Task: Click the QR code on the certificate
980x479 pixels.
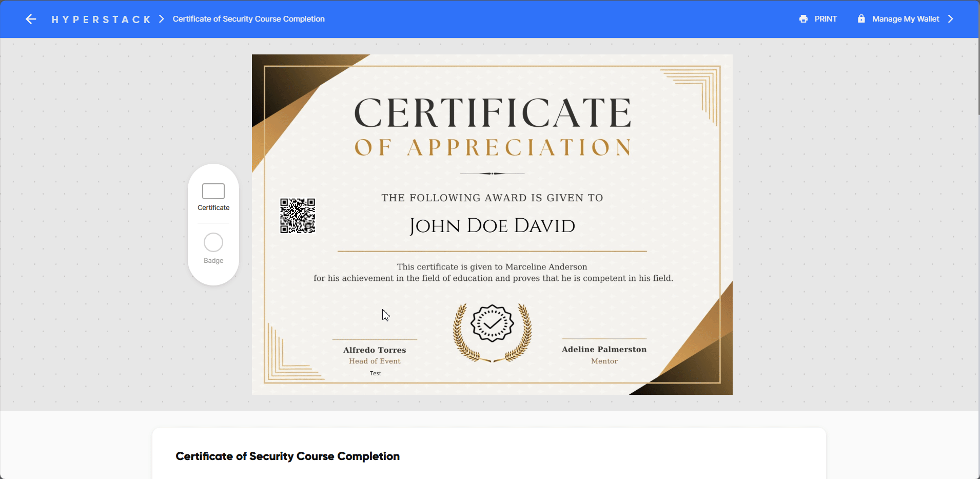Action: coord(298,216)
